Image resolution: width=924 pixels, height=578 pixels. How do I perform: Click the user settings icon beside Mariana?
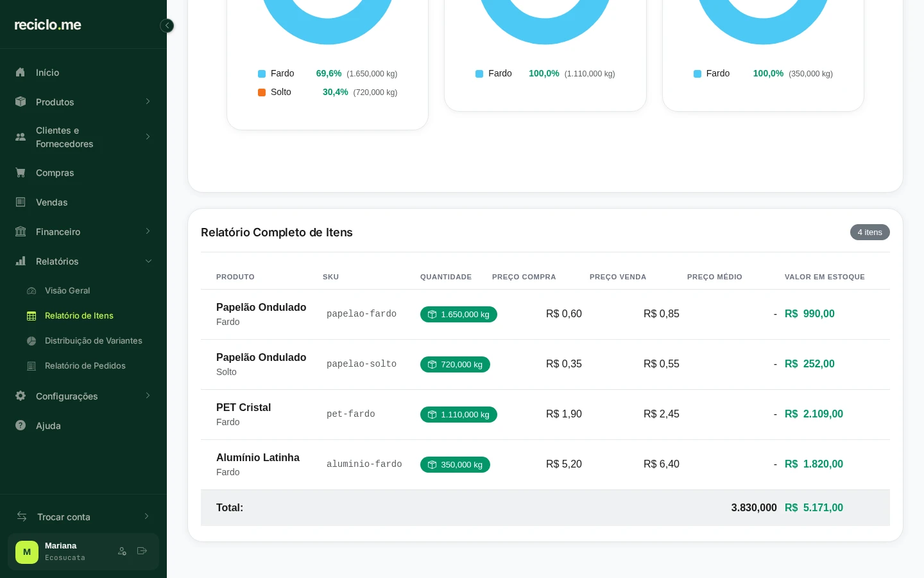pos(122,551)
